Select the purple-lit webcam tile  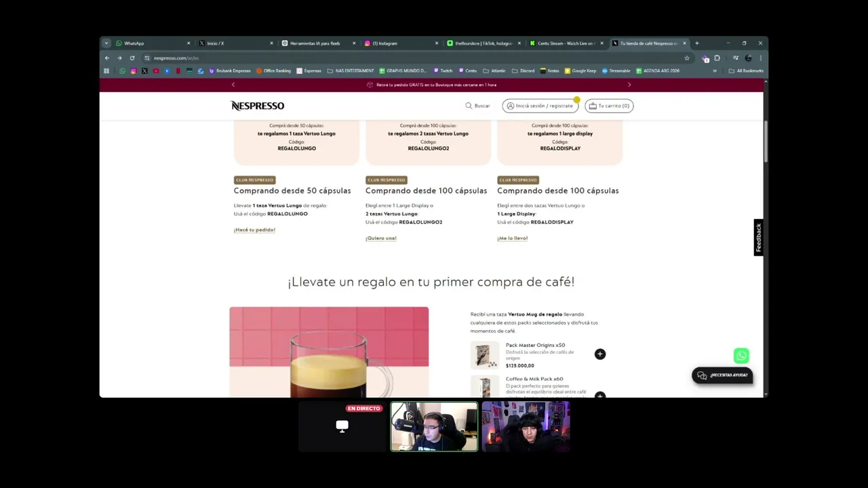point(526,426)
